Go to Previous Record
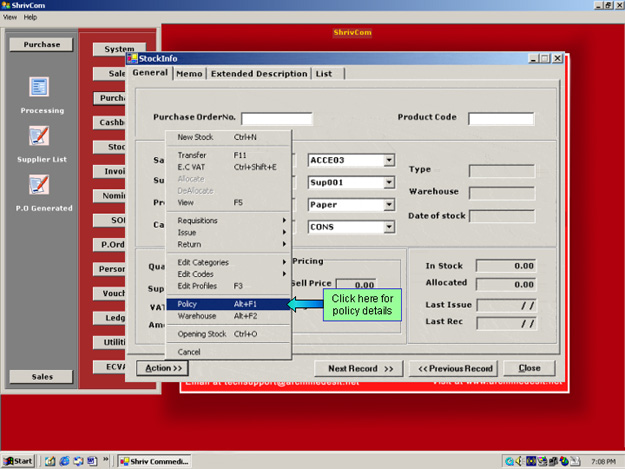The width and height of the screenshot is (625, 469). (455, 368)
